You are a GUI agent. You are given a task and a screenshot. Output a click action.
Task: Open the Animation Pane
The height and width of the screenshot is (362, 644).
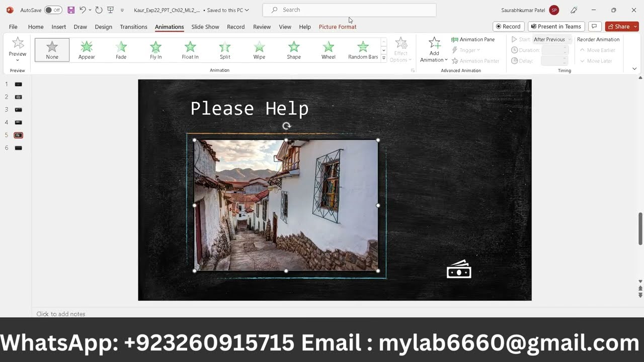(x=473, y=39)
